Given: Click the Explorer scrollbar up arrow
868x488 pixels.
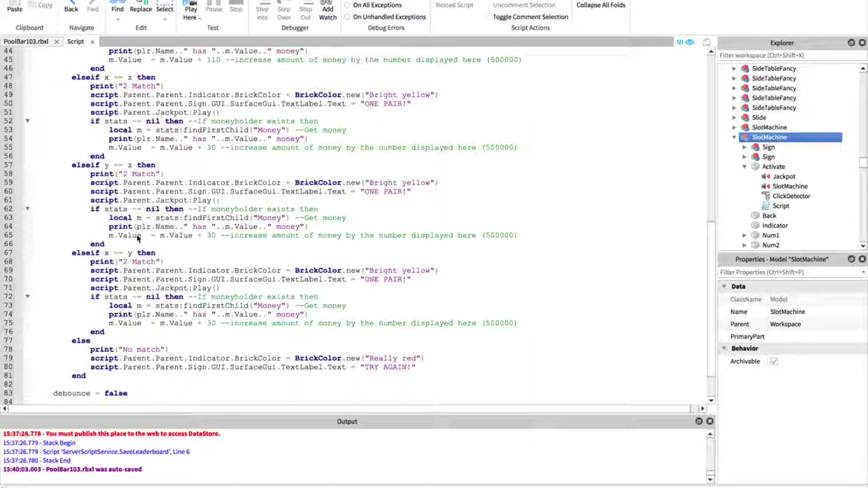Looking at the screenshot, I should tap(863, 68).
